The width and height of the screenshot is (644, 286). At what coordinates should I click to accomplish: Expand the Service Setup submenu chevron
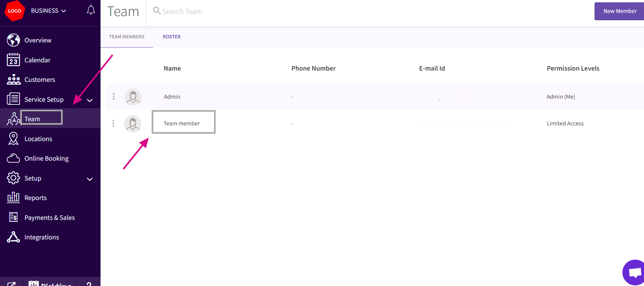tap(90, 100)
